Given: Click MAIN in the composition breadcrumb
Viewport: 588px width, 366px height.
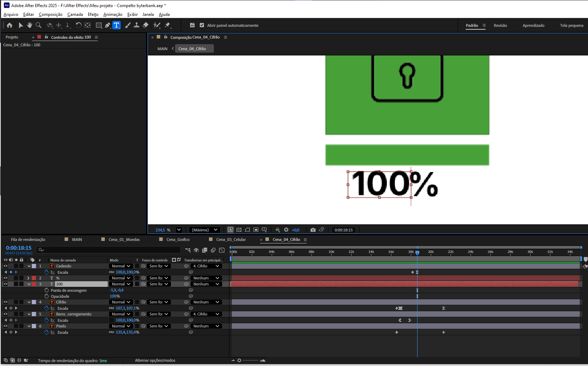Looking at the screenshot, I should 162,49.
